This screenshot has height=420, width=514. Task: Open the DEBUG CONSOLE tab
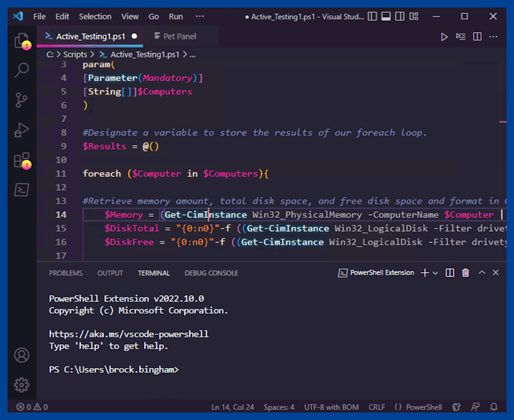211,273
